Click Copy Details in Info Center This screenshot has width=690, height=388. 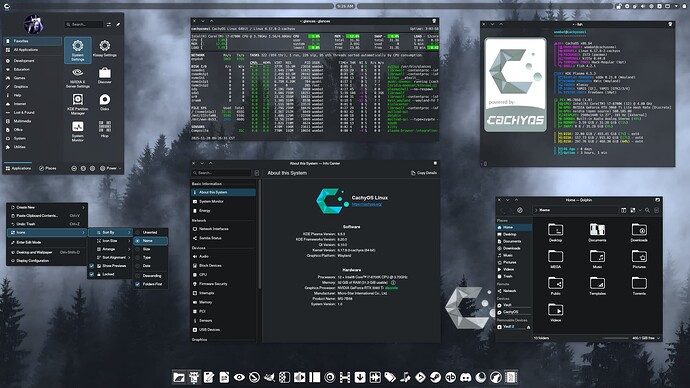(423, 173)
